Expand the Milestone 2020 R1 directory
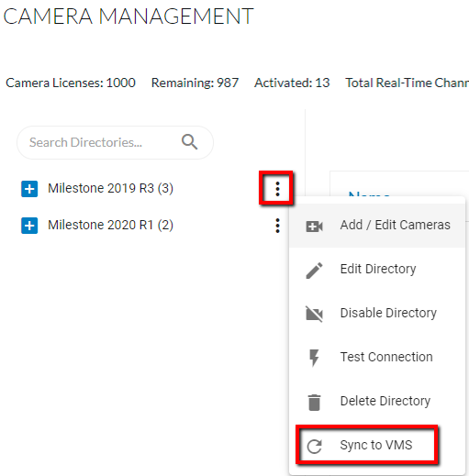This screenshot has width=469, height=476. click(x=29, y=226)
